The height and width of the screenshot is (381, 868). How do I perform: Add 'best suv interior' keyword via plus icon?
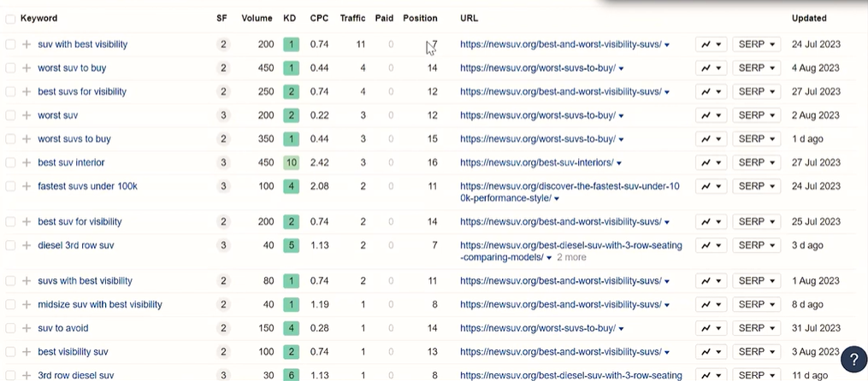pyautogui.click(x=27, y=162)
